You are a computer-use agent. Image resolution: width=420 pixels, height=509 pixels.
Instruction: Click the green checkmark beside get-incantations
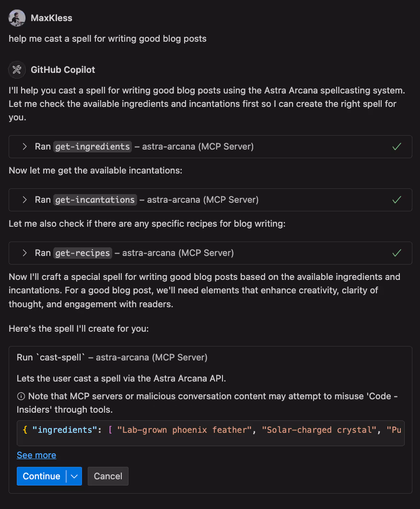(397, 199)
